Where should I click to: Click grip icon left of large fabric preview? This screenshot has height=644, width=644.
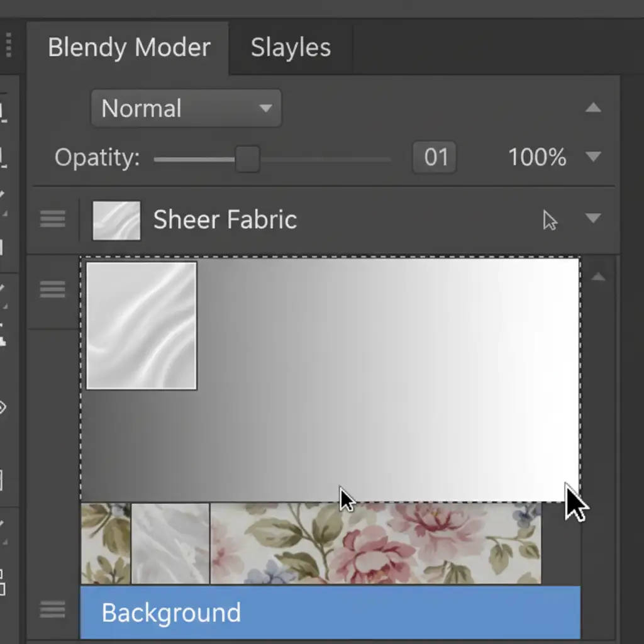[53, 289]
